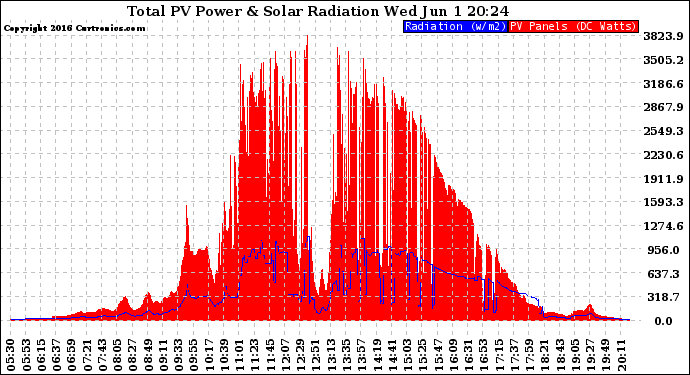690x375 pixels.
Task: Select the y-axis value 3823.9
Action: pyautogui.click(x=663, y=36)
